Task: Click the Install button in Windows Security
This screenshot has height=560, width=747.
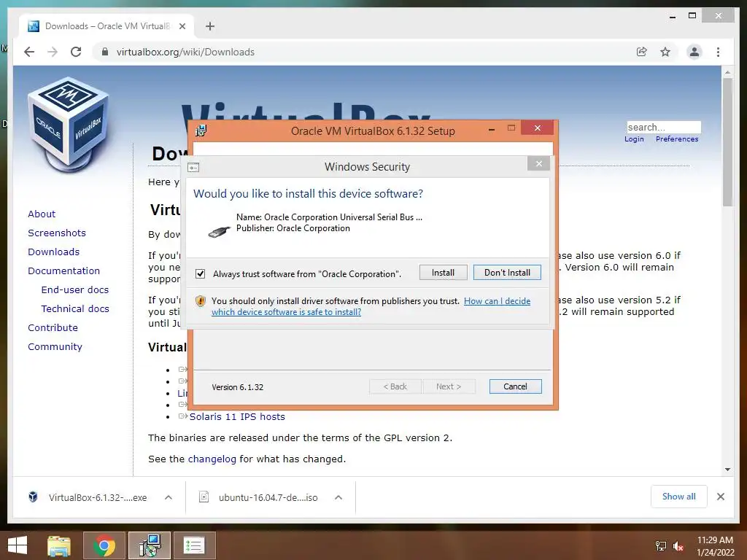Action: (443, 273)
